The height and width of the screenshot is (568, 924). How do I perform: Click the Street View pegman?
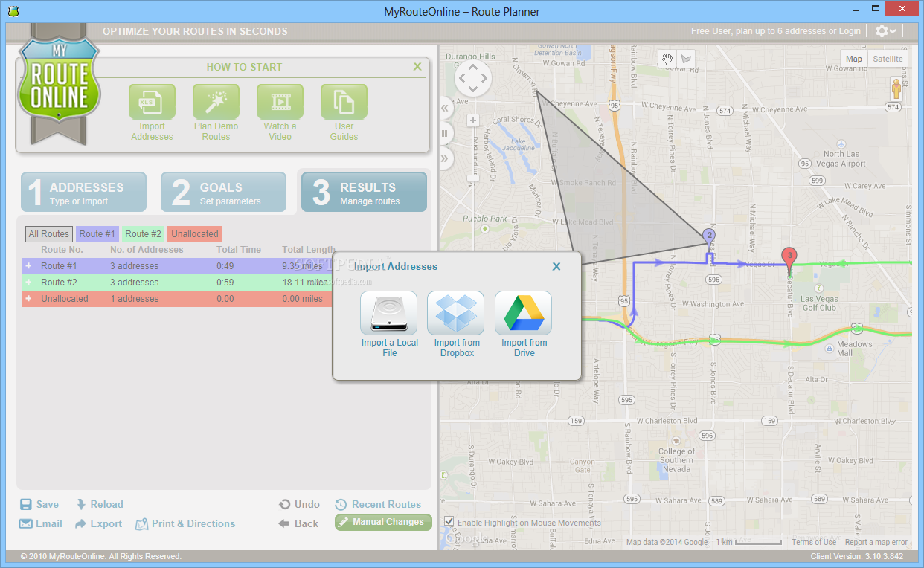pyautogui.click(x=898, y=91)
